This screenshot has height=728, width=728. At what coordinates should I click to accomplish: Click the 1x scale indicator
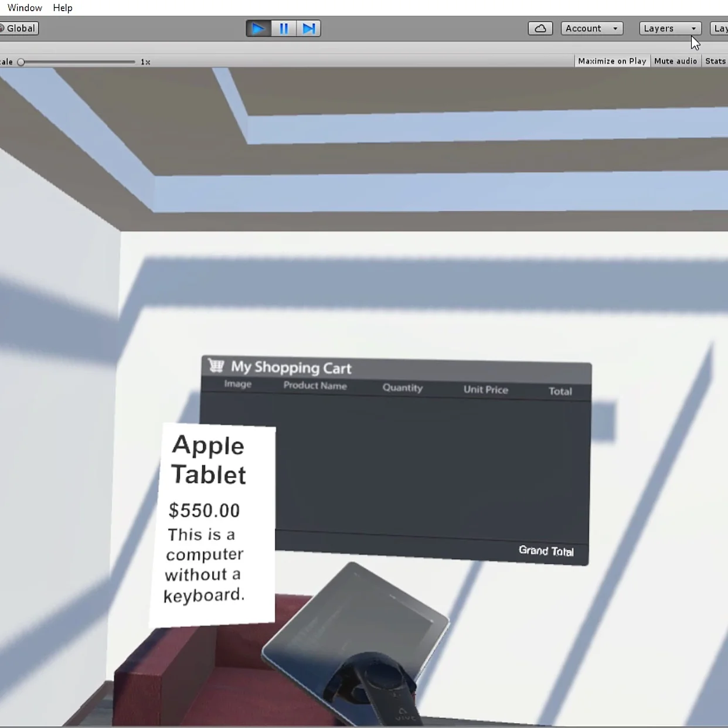(144, 61)
